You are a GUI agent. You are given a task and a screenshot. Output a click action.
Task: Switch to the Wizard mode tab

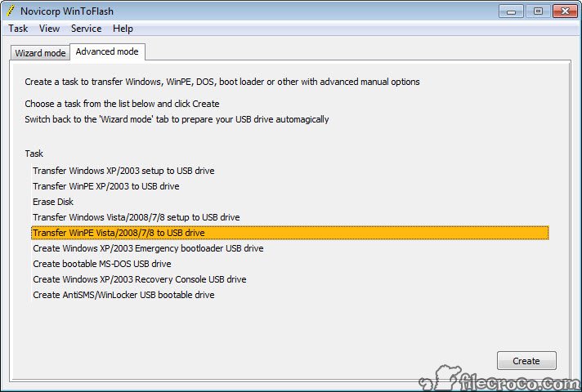[40, 53]
